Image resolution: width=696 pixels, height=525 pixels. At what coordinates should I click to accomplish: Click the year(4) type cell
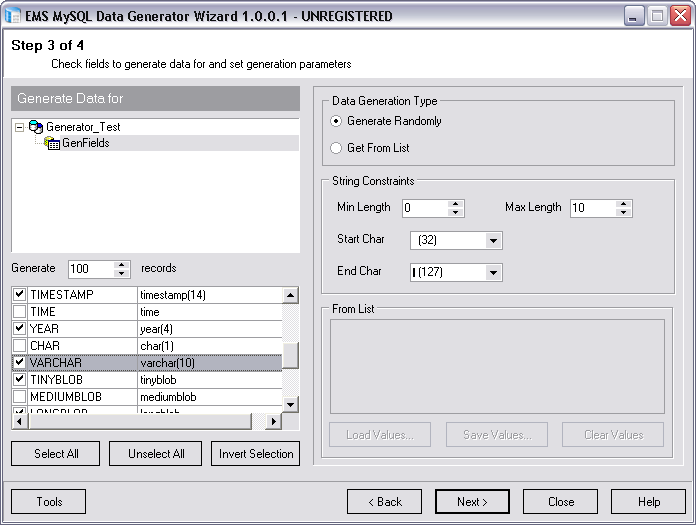coord(210,329)
